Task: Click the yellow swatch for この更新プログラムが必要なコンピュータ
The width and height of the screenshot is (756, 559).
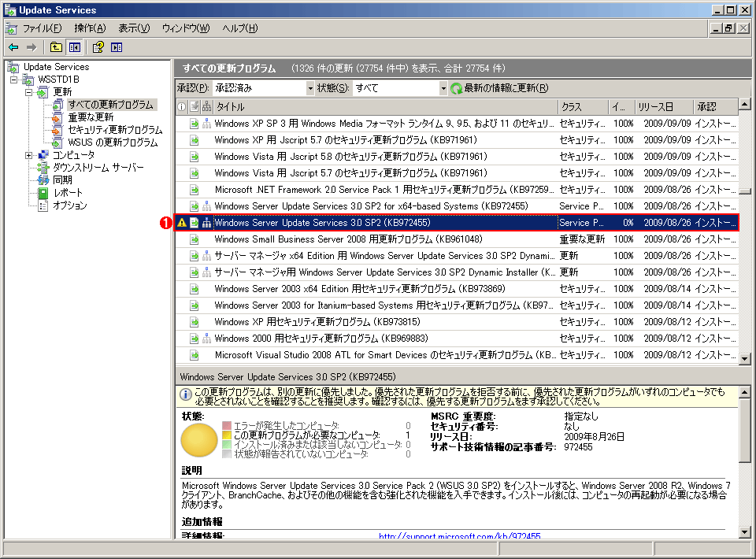Action: [x=227, y=435]
